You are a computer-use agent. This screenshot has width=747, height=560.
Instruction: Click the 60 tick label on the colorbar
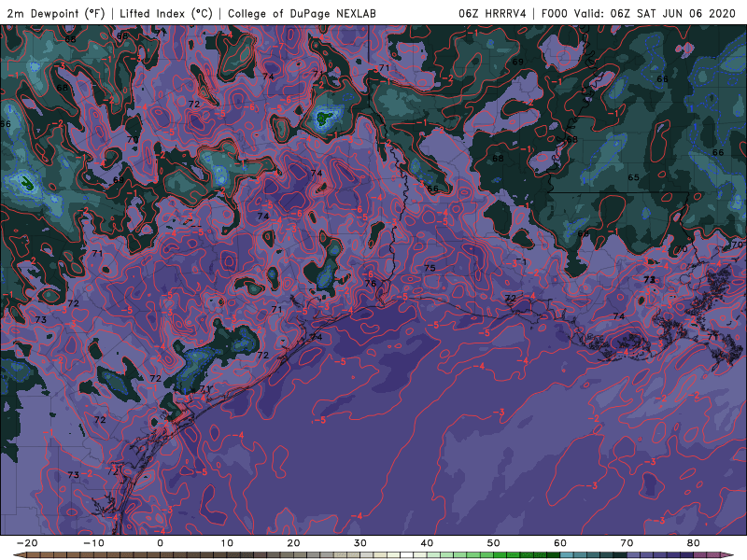point(560,543)
